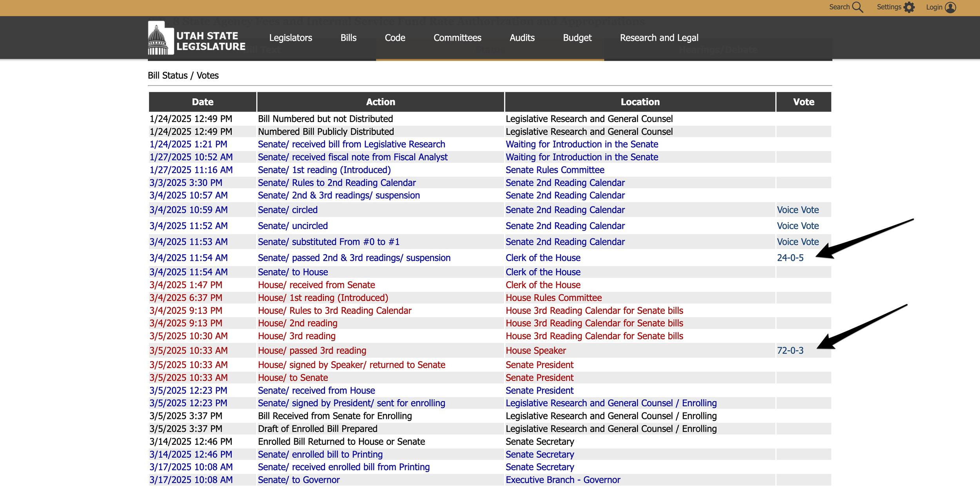Select the Audits menu entry

[522, 38]
